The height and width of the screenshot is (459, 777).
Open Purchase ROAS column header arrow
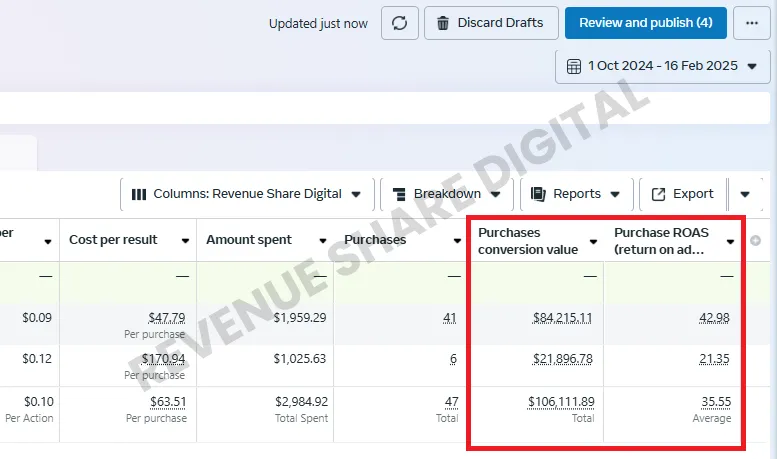coord(730,242)
